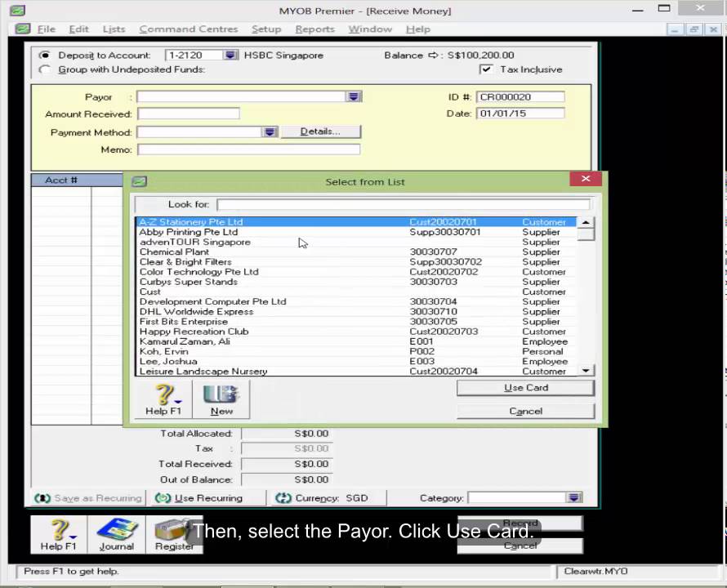
Task: Close the Select from List dialog
Action: point(586,179)
